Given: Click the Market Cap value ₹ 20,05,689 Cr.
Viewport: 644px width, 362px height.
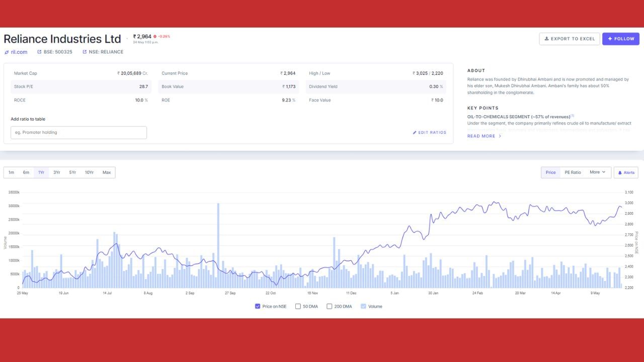Looking at the screenshot, I should coord(133,73).
